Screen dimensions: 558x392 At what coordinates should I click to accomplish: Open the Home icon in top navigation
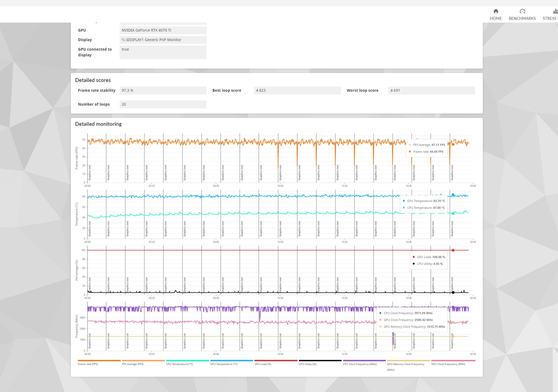click(x=496, y=11)
